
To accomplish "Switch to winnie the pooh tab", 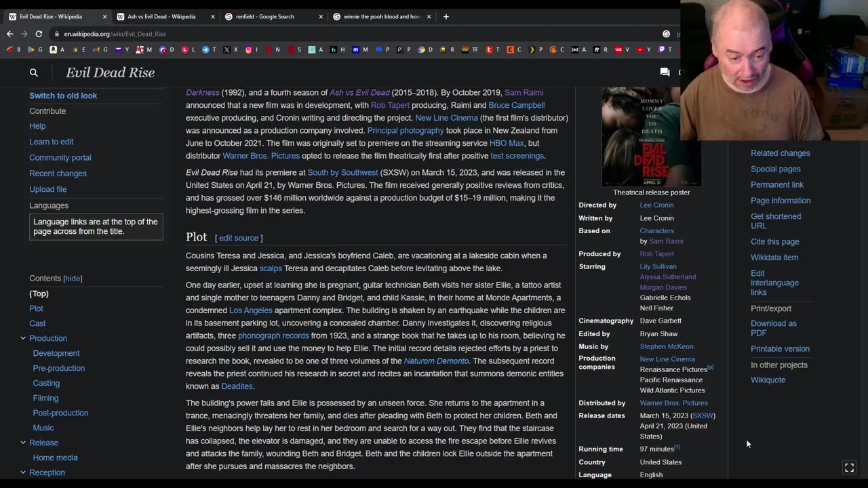I will tap(382, 16).
